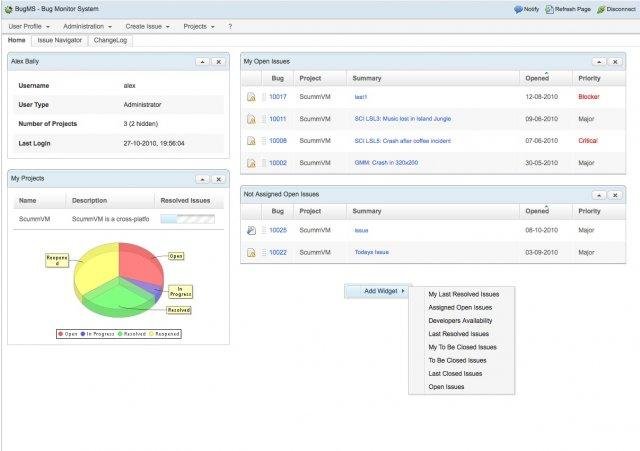Click the issue type icon for bug 10017

click(251, 97)
